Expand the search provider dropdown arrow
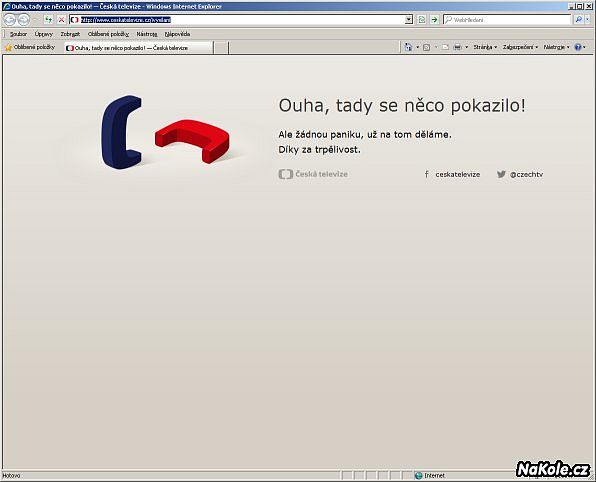The width and height of the screenshot is (596, 482). point(588,19)
